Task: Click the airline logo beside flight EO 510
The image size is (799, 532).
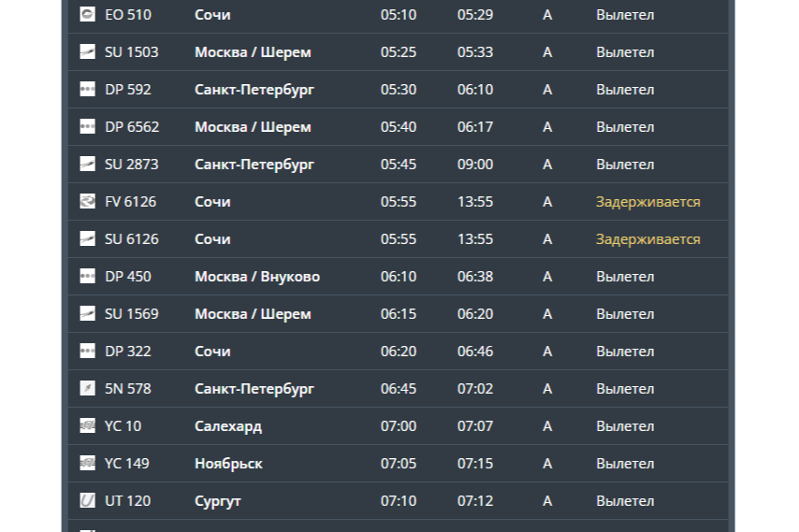Action: click(88, 15)
